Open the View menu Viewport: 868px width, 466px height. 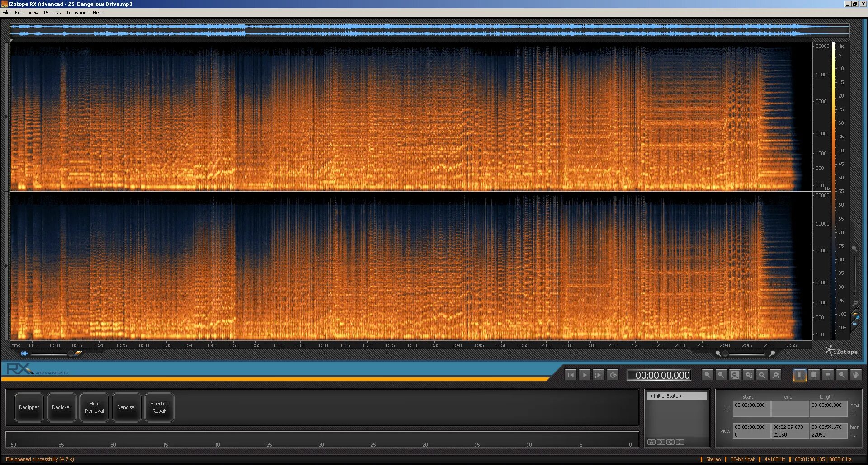point(33,13)
